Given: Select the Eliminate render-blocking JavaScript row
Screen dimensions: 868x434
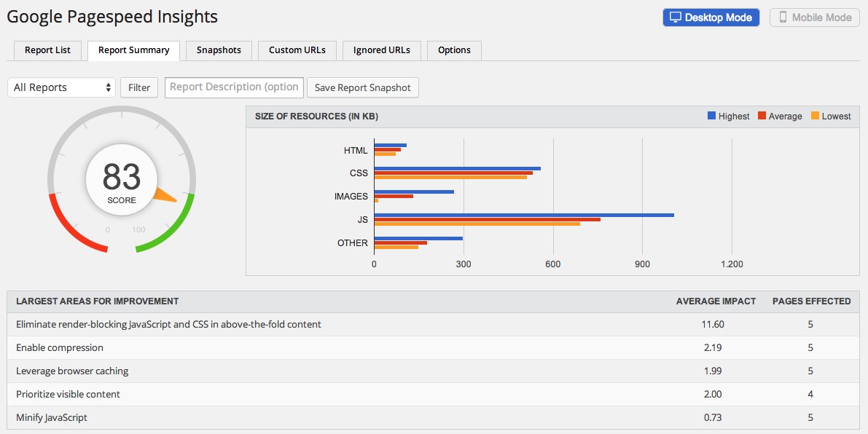Looking at the screenshot, I should pos(434,325).
